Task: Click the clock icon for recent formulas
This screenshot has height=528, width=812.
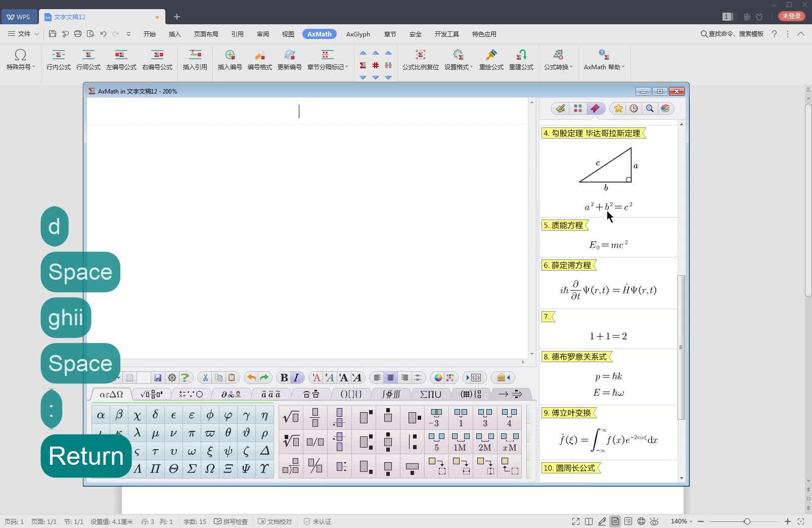Action: coord(634,108)
